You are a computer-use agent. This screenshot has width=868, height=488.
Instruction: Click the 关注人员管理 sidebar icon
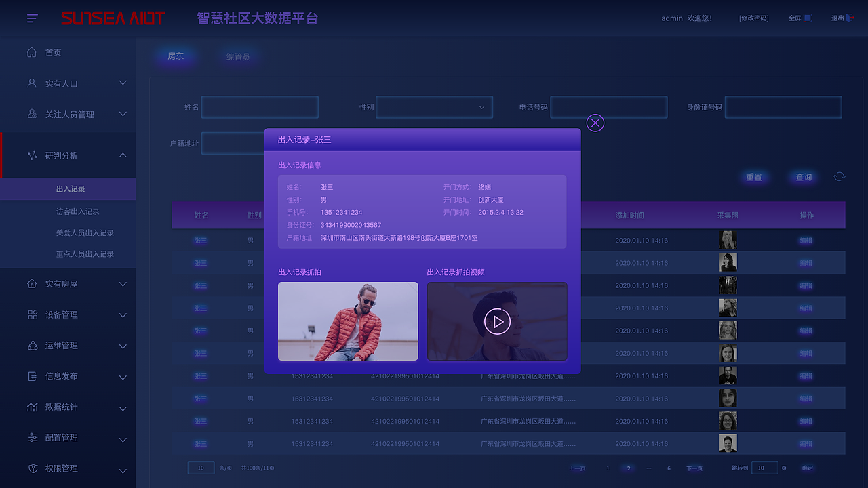tap(32, 114)
